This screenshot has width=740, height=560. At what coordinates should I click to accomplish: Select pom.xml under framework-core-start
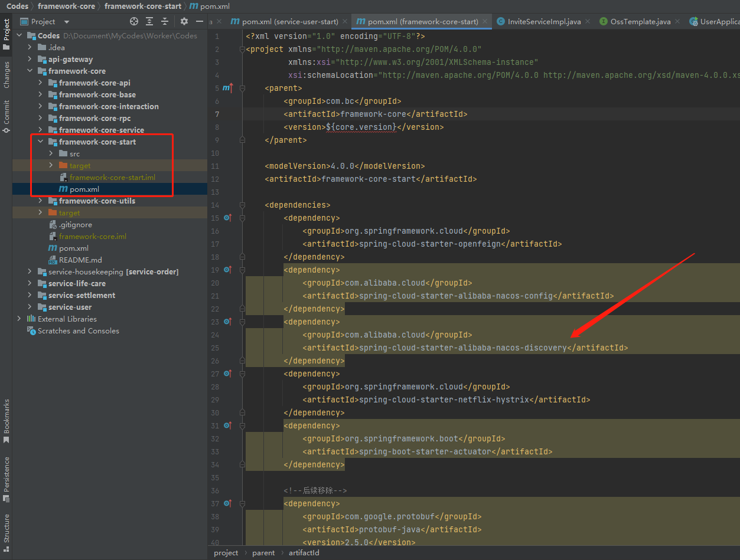tap(84, 189)
